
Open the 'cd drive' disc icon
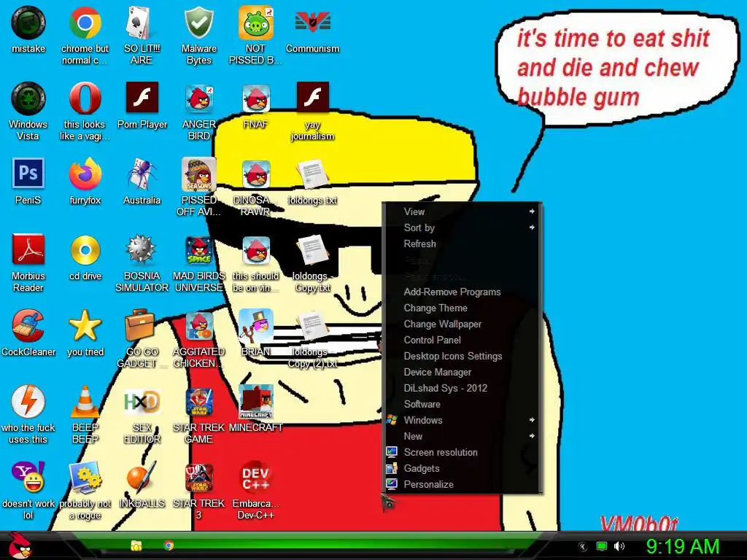[85, 251]
